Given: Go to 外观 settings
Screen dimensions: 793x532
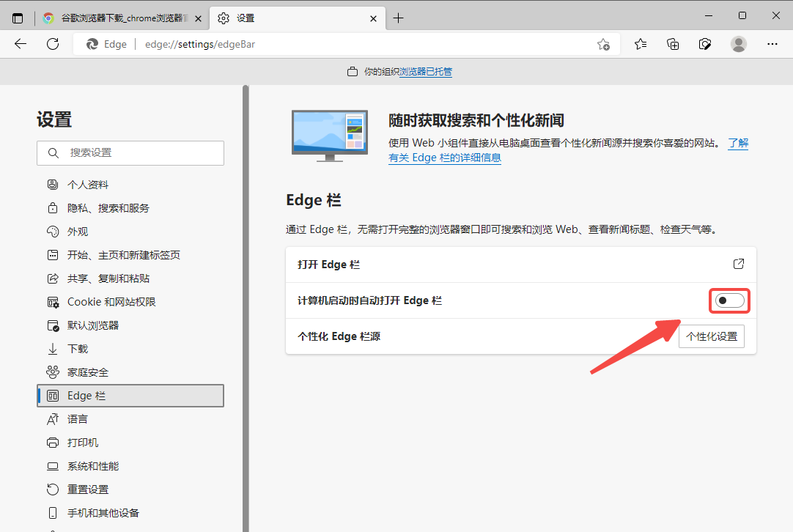Looking at the screenshot, I should coord(78,232).
